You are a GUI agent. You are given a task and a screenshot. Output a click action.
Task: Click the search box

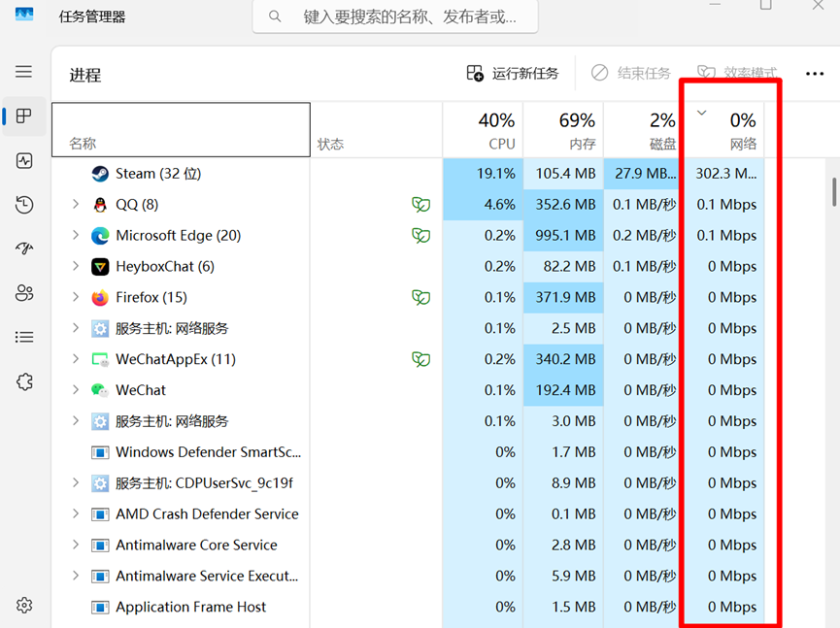pos(395,17)
